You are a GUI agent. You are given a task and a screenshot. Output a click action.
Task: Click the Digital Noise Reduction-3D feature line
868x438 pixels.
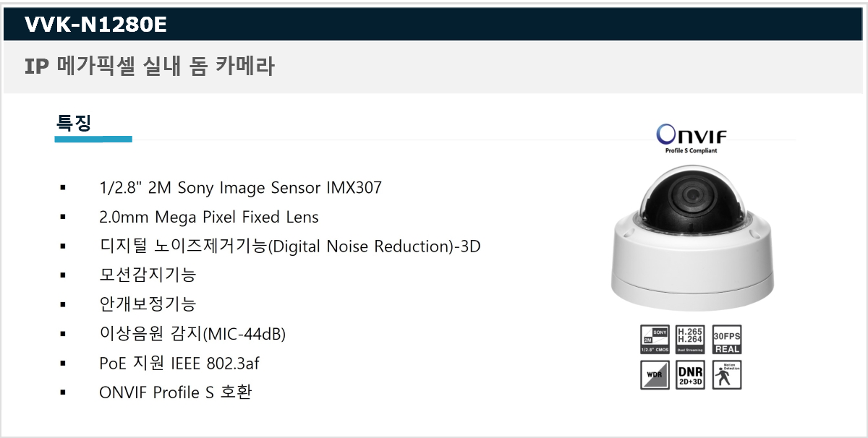(x=290, y=246)
